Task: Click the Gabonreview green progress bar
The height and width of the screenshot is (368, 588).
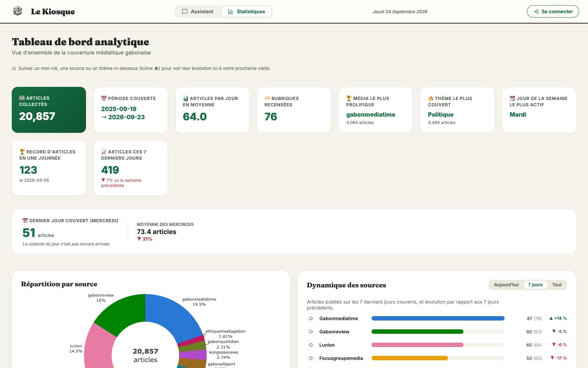Action: (417, 332)
